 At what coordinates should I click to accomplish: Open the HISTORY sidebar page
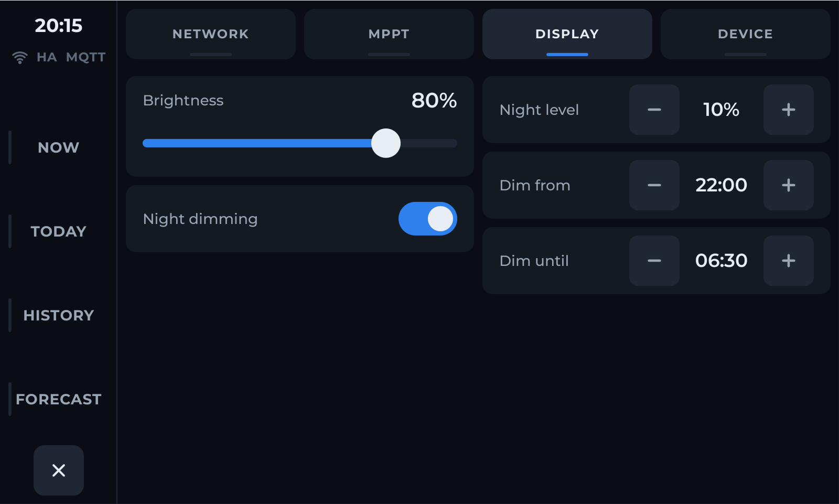click(59, 315)
